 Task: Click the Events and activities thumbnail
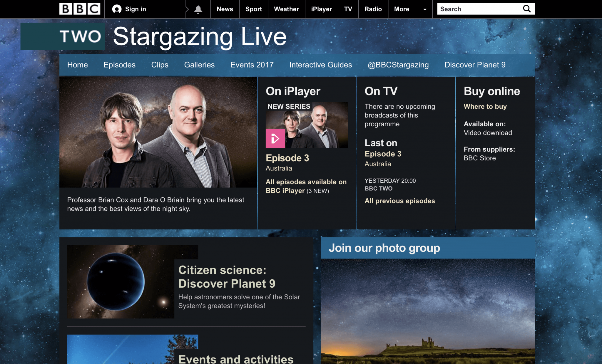(121, 349)
